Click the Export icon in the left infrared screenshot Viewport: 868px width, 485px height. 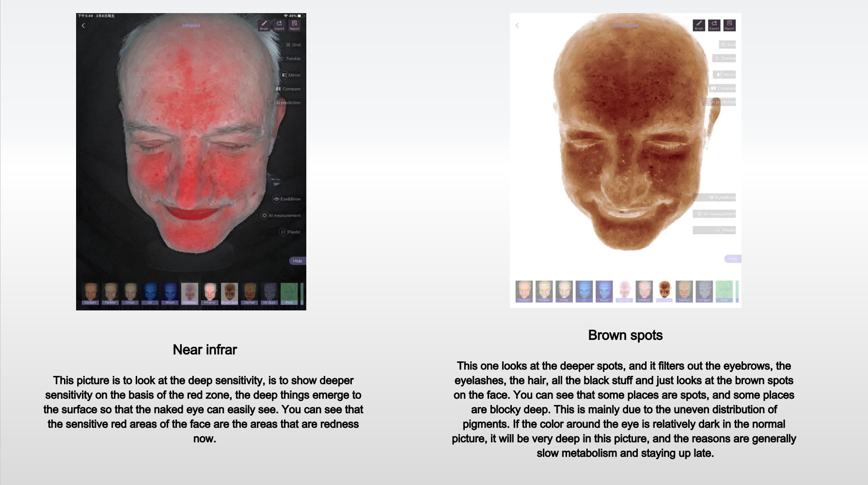click(x=279, y=25)
